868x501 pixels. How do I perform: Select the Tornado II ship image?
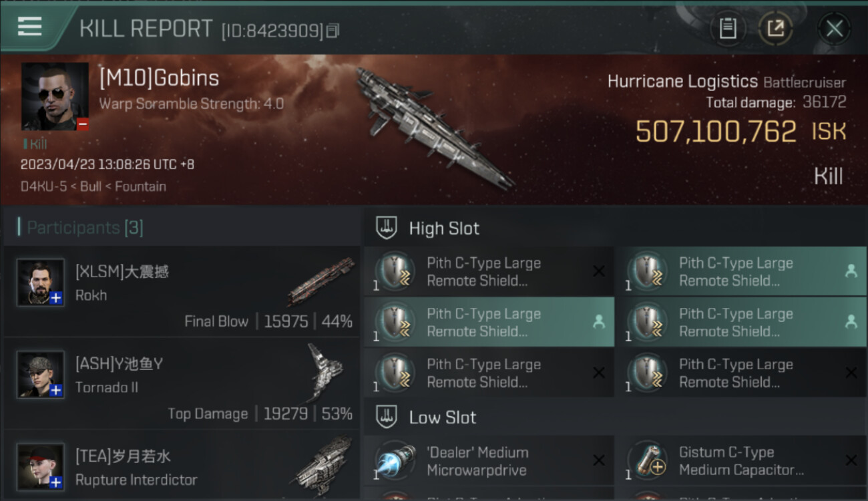[x=325, y=372]
